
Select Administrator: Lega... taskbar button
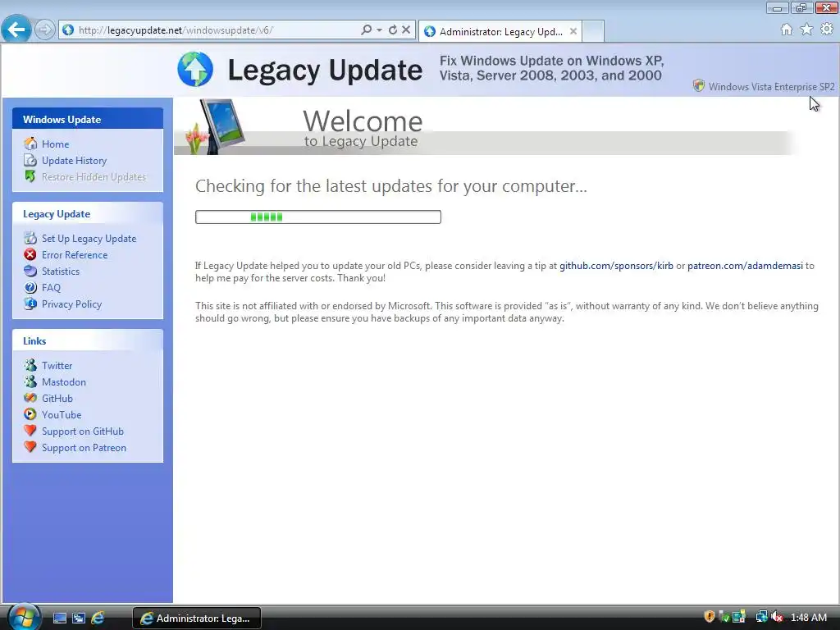(197, 619)
